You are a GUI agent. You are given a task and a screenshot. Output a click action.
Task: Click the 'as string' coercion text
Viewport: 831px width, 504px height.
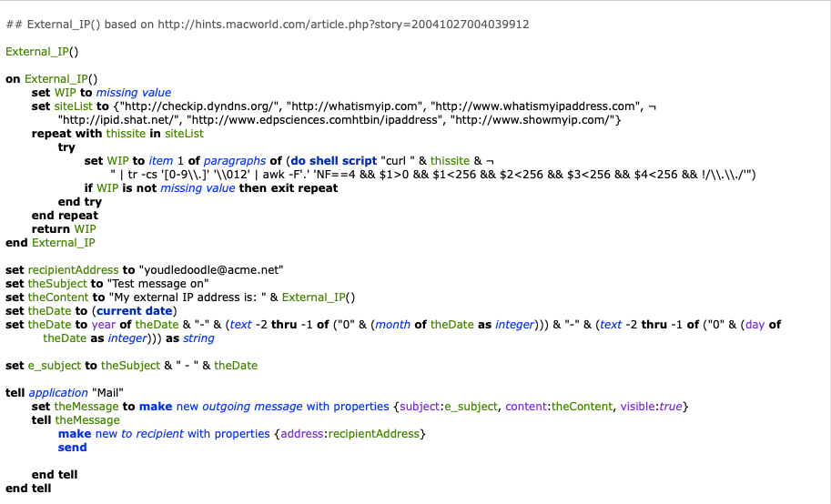(x=190, y=338)
